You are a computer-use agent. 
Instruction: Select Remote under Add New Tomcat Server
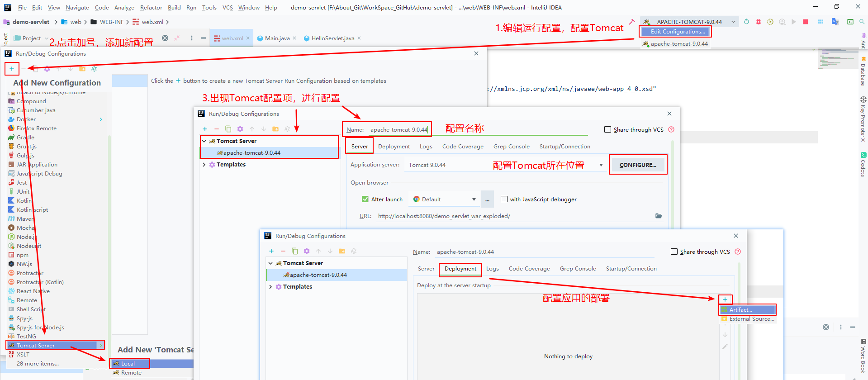(x=152, y=373)
